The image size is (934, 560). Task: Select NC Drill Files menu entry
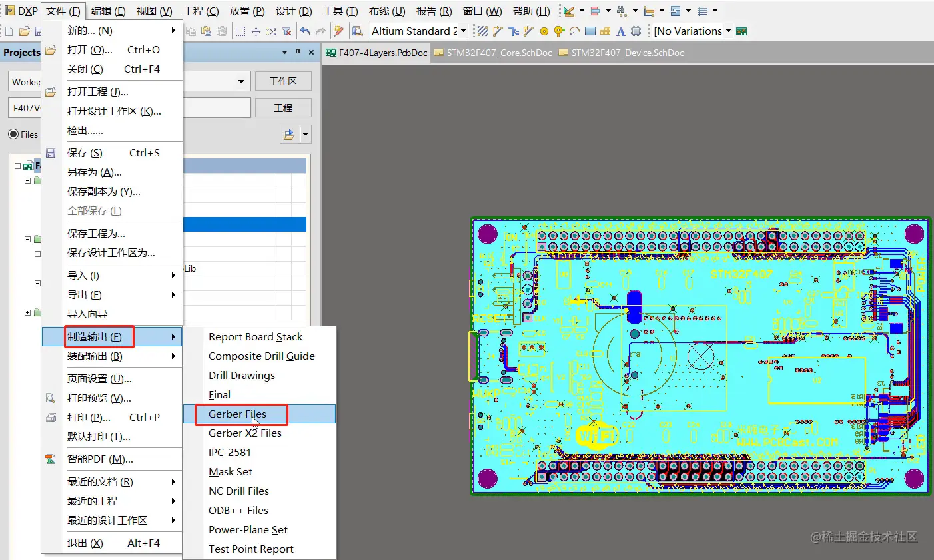238,491
